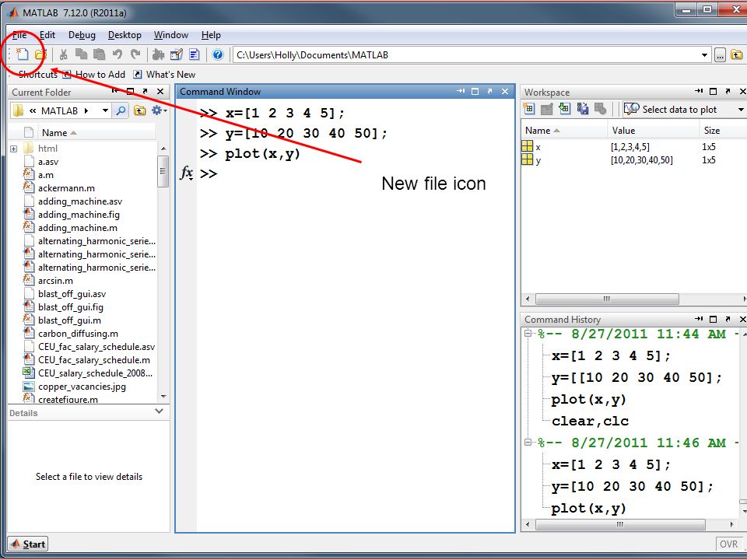
Task: Expand the html folder tree node
Action: 14,149
